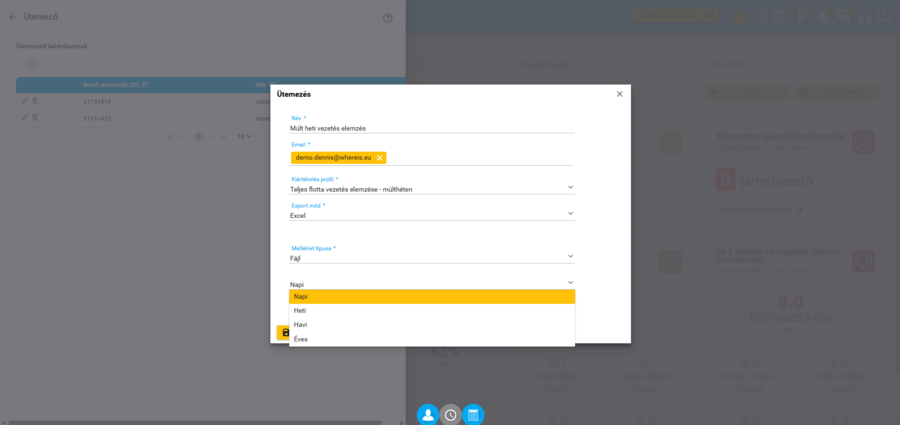Click the blue user profile circle icon
The height and width of the screenshot is (425, 900).
point(428,415)
